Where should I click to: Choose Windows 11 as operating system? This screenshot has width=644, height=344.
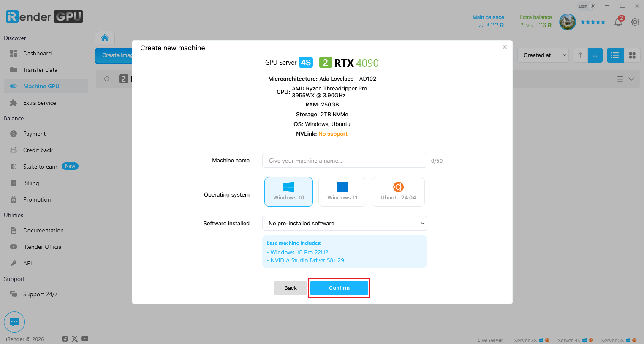[x=342, y=192]
